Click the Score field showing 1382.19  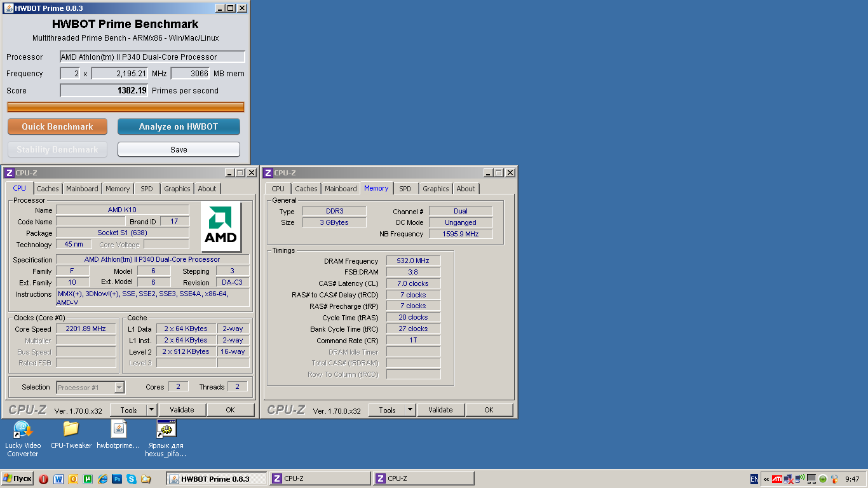[x=104, y=90]
